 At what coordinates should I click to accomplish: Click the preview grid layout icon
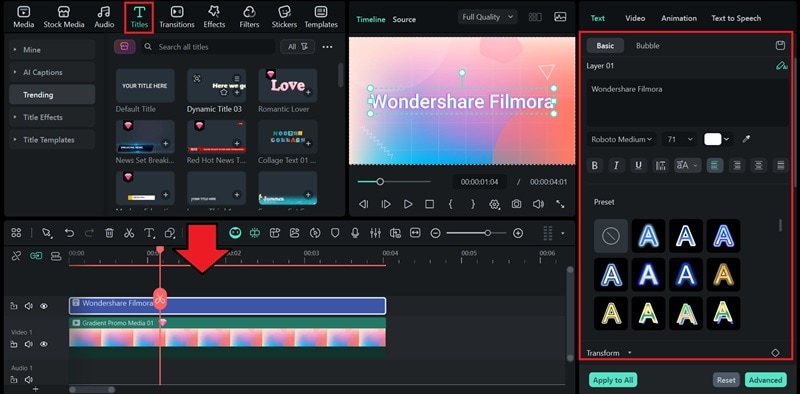pos(535,17)
